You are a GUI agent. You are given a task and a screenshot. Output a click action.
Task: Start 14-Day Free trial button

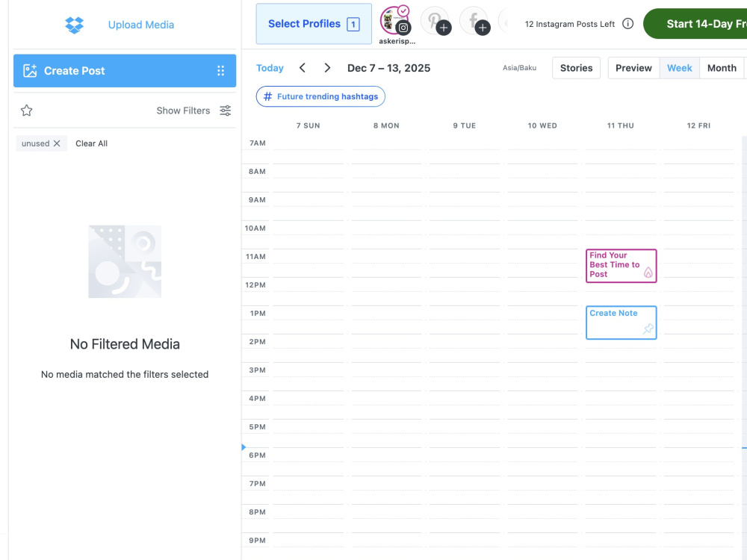pos(695,24)
